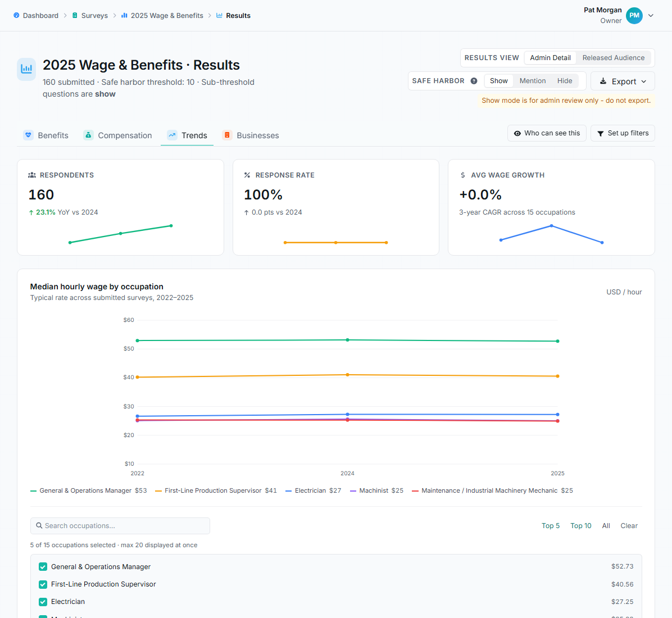
Task: Click the Dashboard breadcrumb icon
Action: click(16, 15)
